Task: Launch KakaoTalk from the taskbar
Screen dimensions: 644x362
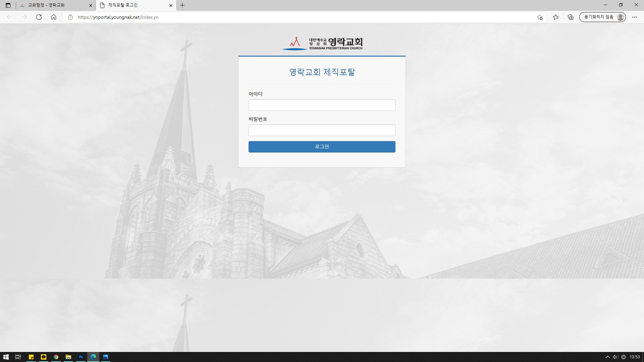Action: click(x=43, y=357)
